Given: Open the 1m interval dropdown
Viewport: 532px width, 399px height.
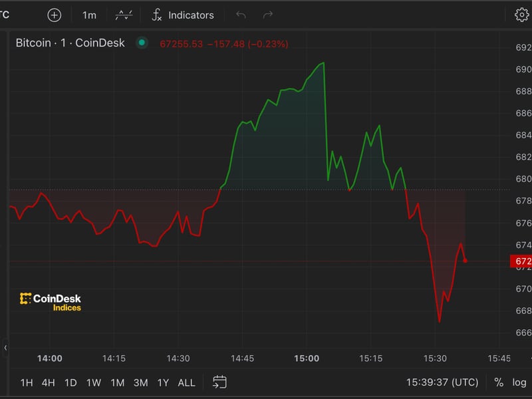Looking at the screenshot, I should [89, 15].
